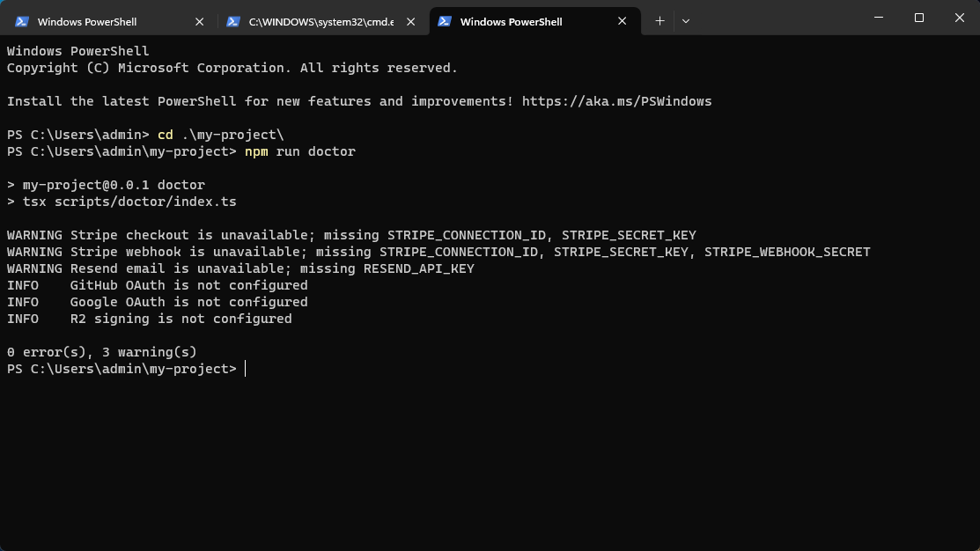Click the 'my-project@0.0.1 doctor' line
The image size is (980, 551).
click(107, 185)
